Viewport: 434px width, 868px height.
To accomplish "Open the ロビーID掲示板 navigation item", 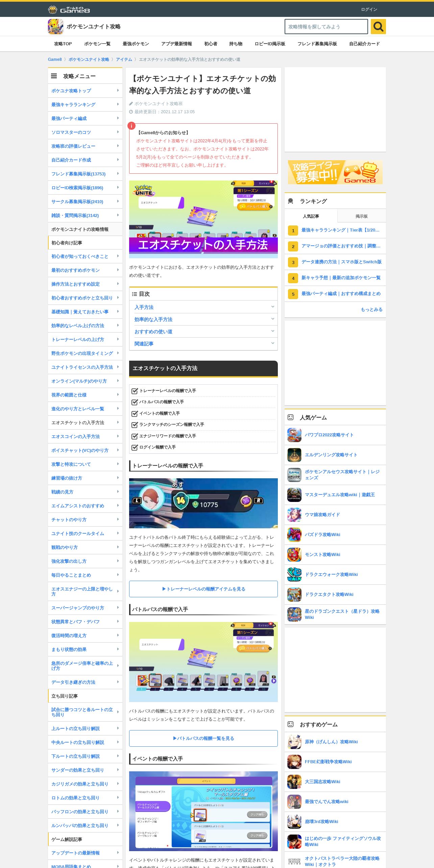I will [270, 44].
